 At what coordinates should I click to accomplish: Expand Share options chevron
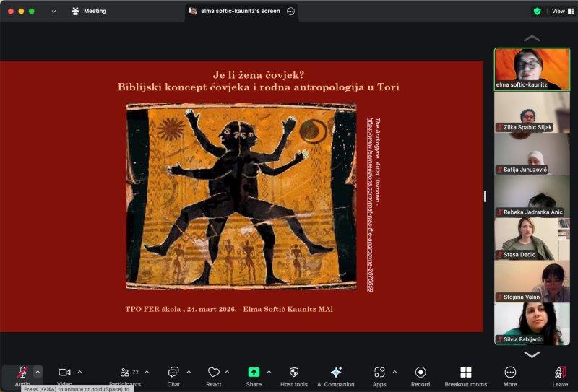[x=269, y=372]
